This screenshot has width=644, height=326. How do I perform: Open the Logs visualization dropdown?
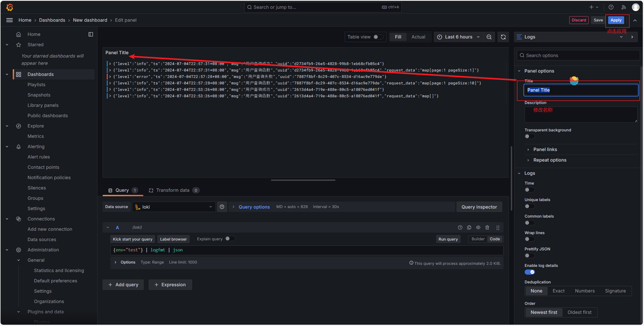[x=570, y=37]
